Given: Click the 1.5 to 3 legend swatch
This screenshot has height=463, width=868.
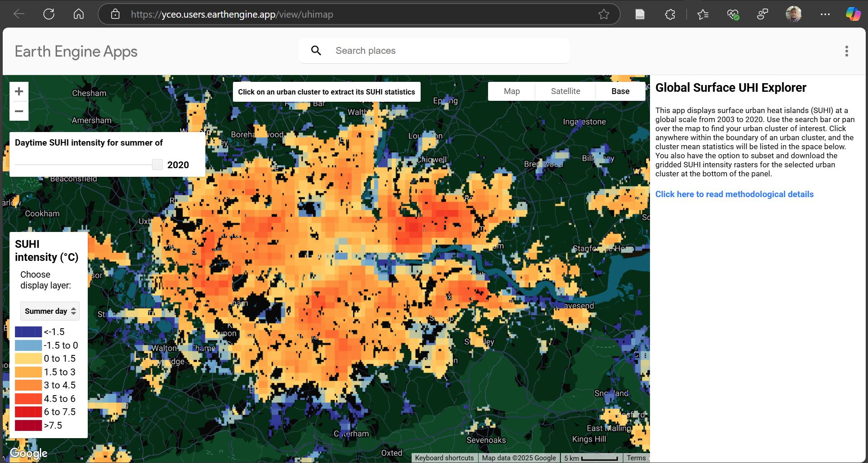Looking at the screenshot, I should click(28, 372).
